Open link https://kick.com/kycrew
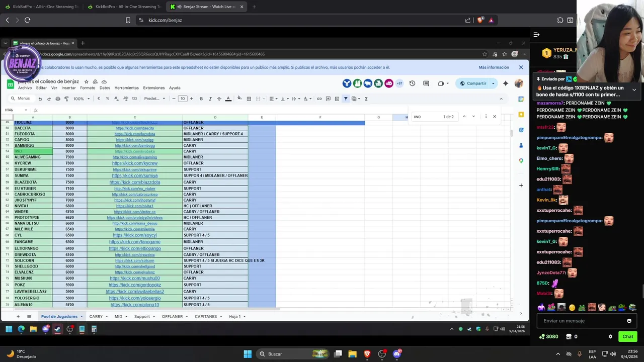The width and height of the screenshot is (644, 362). (x=135, y=163)
